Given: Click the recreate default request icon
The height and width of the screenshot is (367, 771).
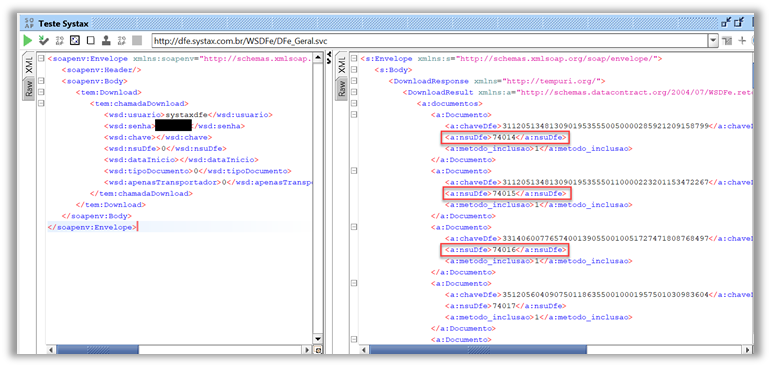Looking at the screenshot, I should (75, 40).
